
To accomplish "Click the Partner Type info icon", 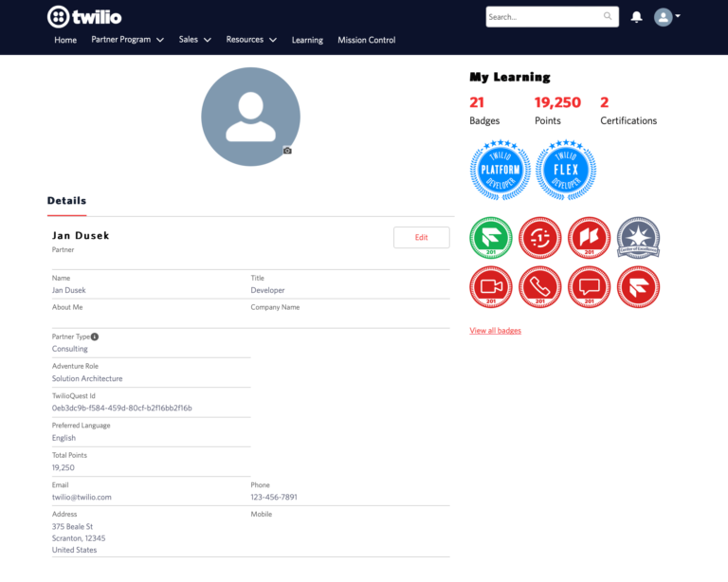I will tap(95, 336).
